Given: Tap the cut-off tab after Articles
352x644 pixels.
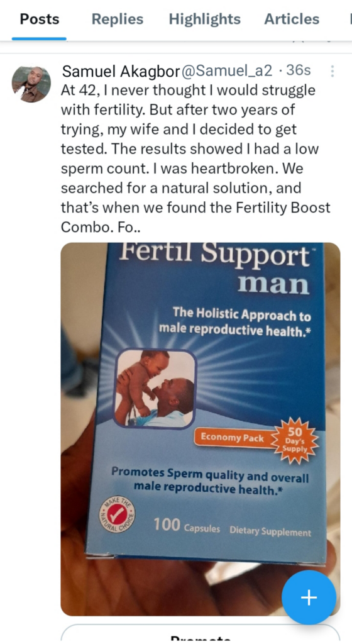Looking at the screenshot, I should coord(349,19).
